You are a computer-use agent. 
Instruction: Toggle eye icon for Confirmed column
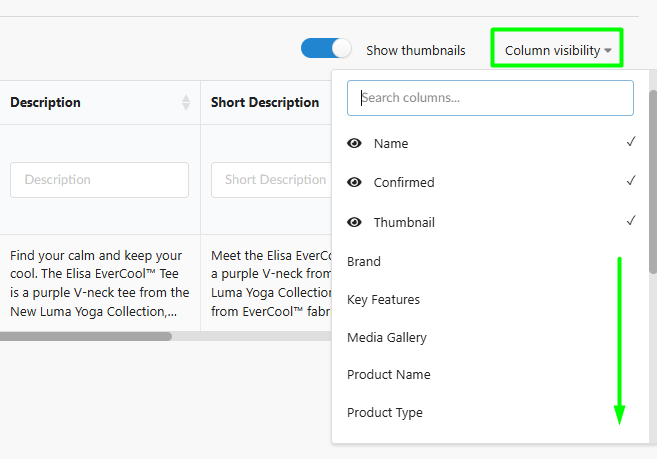354,182
